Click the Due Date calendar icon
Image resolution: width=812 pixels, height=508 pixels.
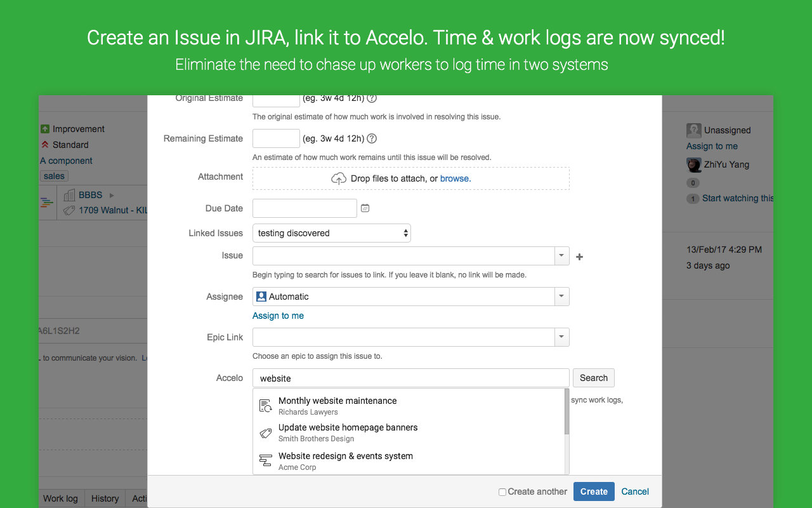click(x=365, y=208)
